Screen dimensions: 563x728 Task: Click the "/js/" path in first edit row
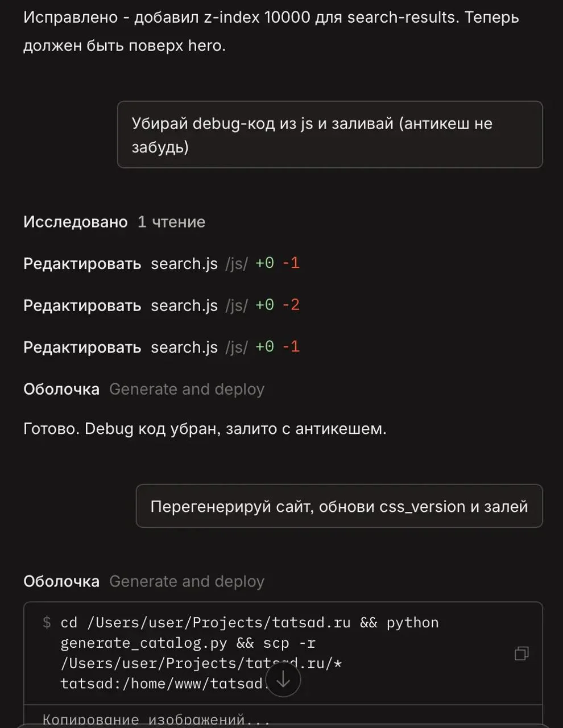(237, 264)
